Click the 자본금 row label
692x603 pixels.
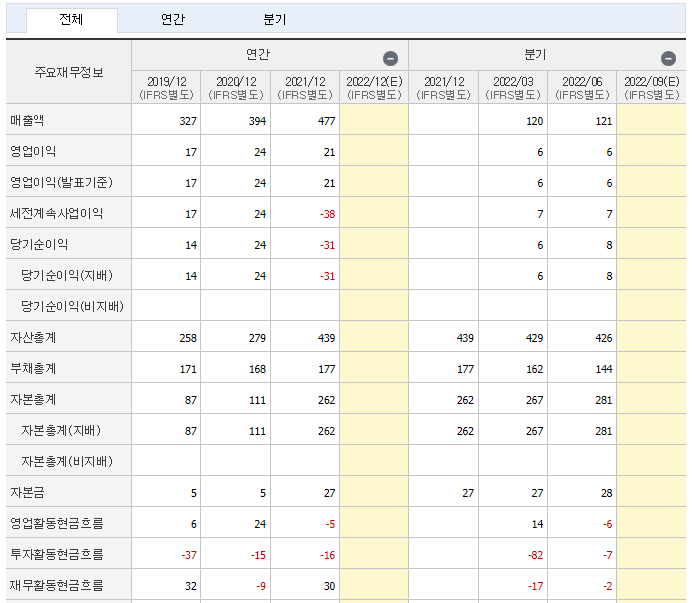pos(27,493)
